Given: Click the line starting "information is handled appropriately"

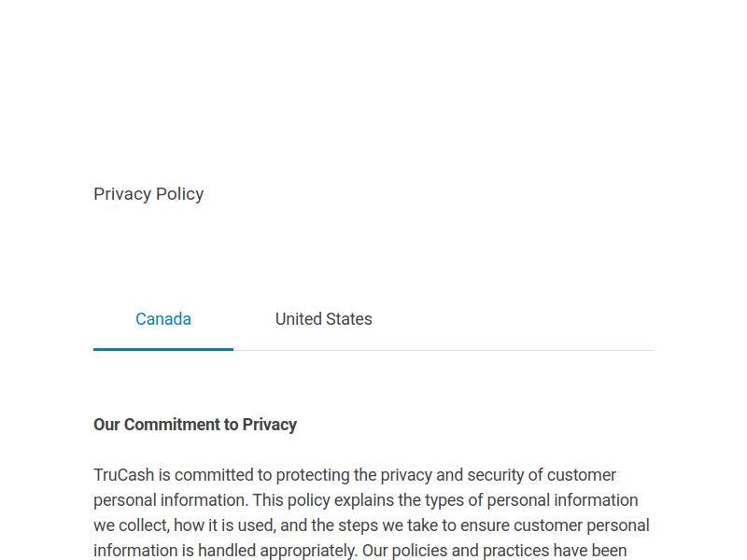Looking at the screenshot, I should pos(360,551).
